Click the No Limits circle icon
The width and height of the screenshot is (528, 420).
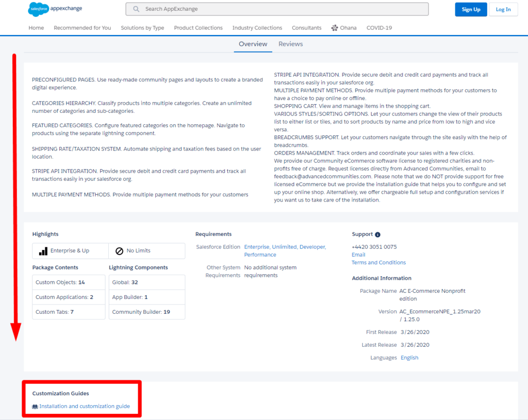coord(119,251)
